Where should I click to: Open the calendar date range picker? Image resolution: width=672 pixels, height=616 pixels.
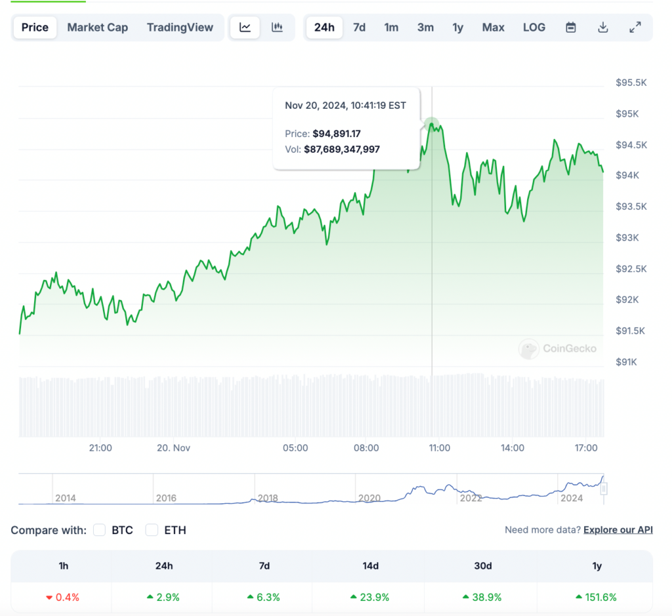point(571,28)
